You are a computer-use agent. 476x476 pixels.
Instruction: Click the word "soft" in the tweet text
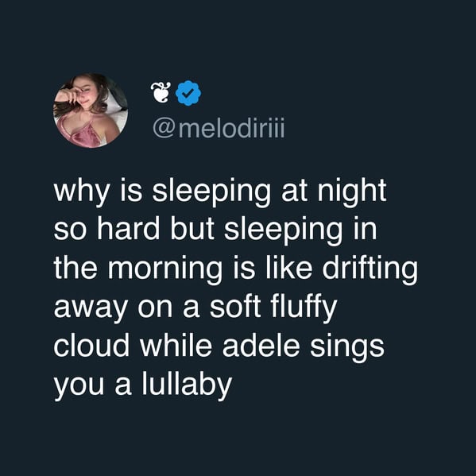(235, 307)
